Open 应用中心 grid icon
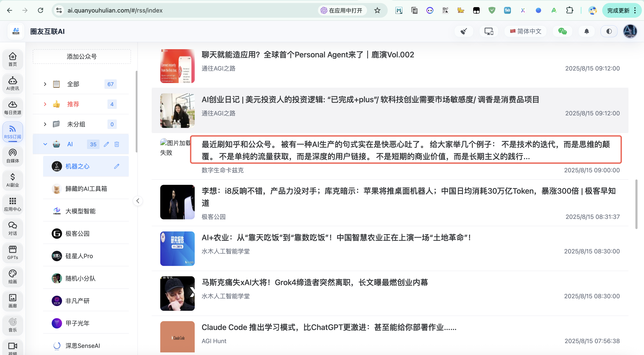644x355 pixels. [12, 204]
